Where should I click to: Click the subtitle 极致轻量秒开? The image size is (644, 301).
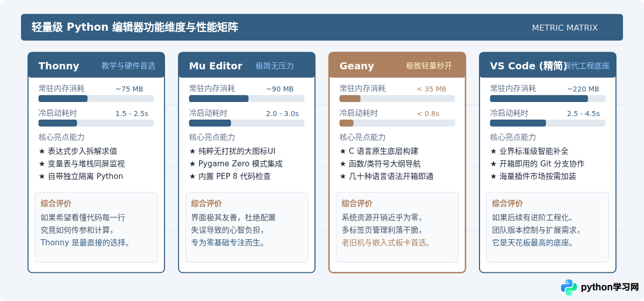pyautogui.click(x=429, y=66)
